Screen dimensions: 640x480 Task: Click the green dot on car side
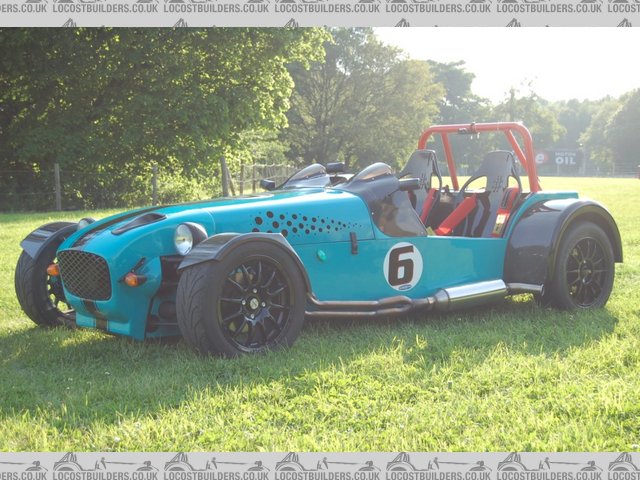[x=322, y=255]
